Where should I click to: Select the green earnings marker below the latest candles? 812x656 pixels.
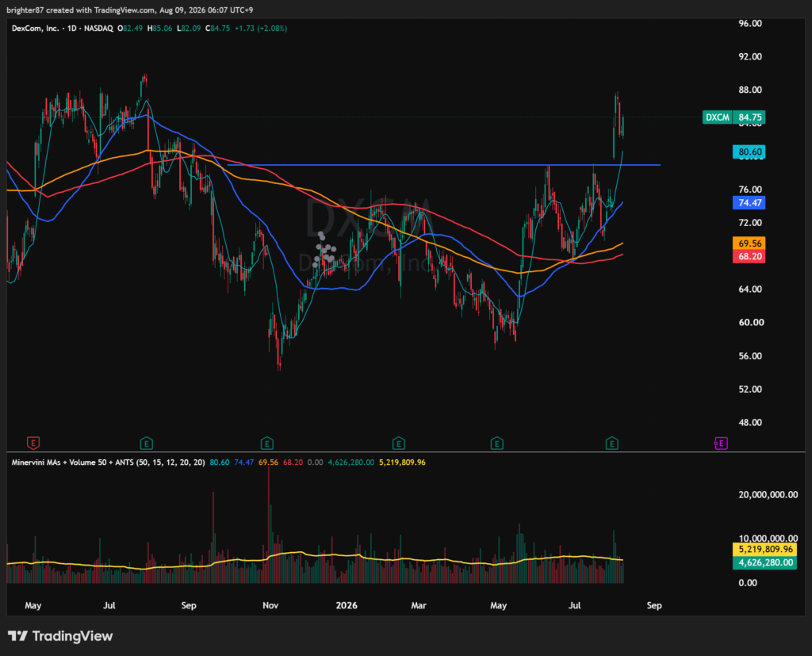coord(611,443)
